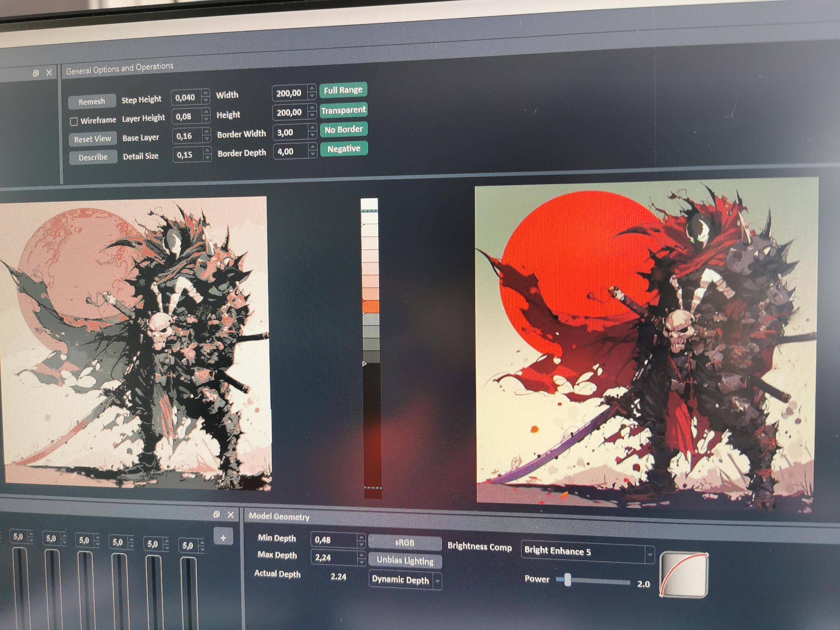Click the orange swatch in color strip
840x630 pixels.
pyautogui.click(x=371, y=306)
